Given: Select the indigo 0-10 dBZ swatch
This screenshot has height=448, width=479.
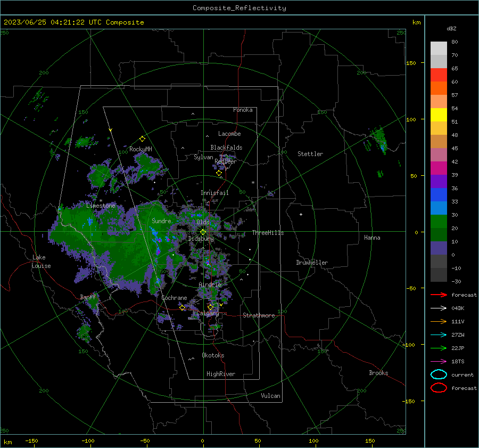Looking at the screenshot, I should coord(439,248).
